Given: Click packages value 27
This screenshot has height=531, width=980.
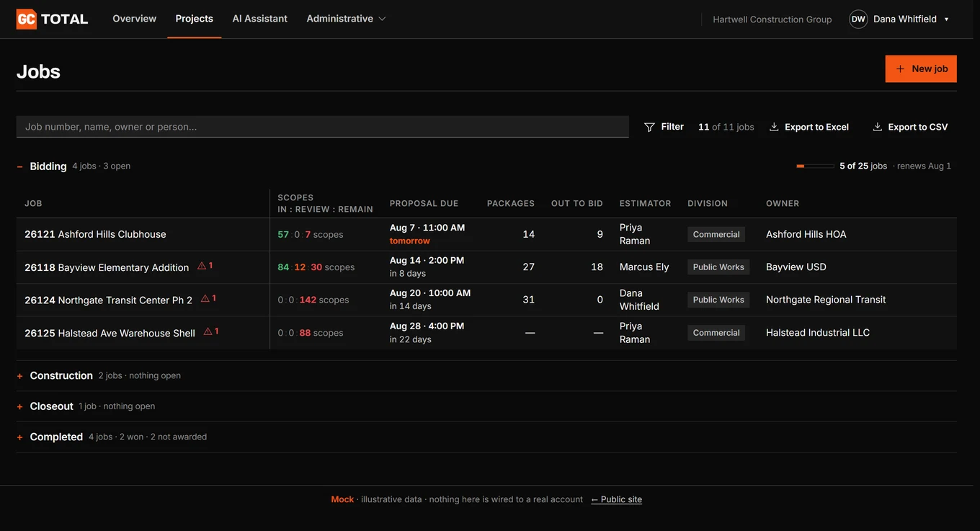Looking at the screenshot, I should pos(528,267).
